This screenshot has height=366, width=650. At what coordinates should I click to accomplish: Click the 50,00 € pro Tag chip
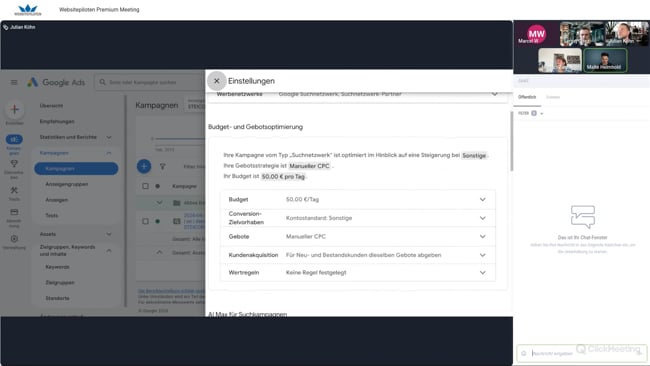point(283,177)
